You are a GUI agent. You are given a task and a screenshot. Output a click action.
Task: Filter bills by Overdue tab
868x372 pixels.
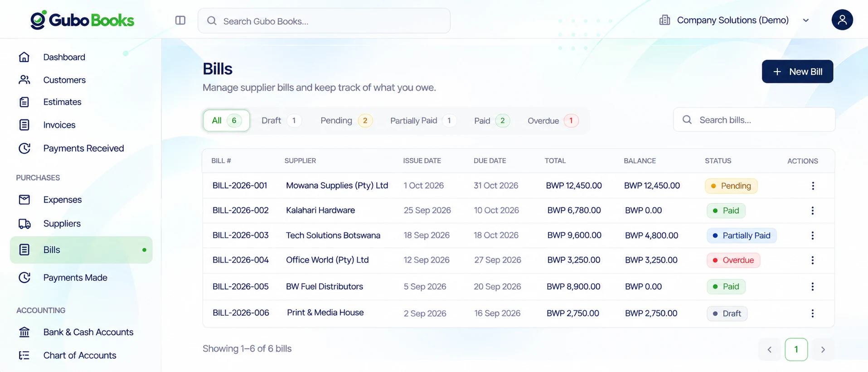553,121
